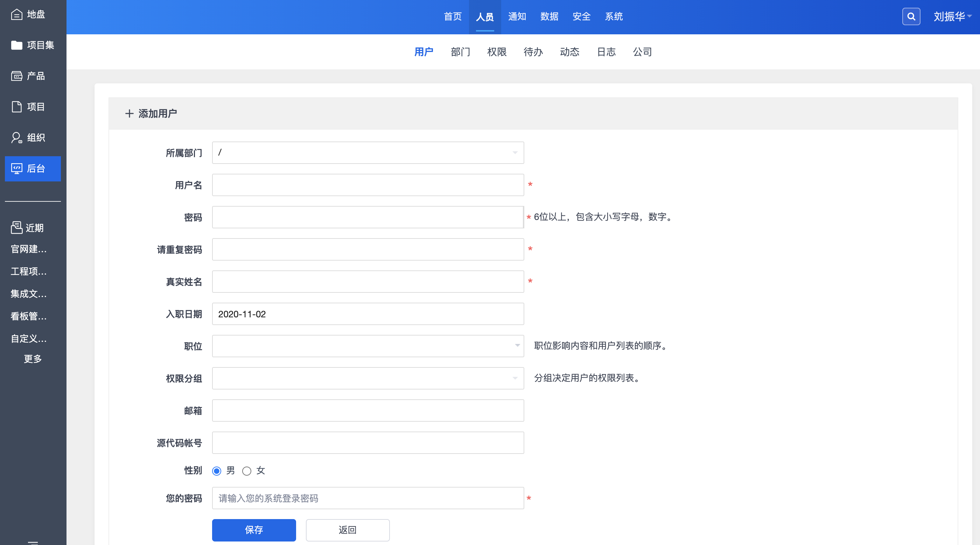The height and width of the screenshot is (545, 980).
Task: Click the 返回 button
Action: 347,530
